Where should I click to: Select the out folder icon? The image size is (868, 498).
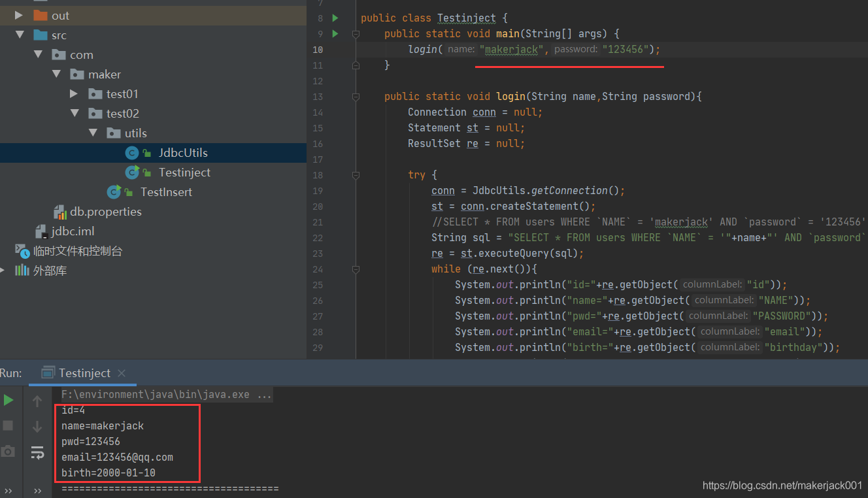click(41, 15)
